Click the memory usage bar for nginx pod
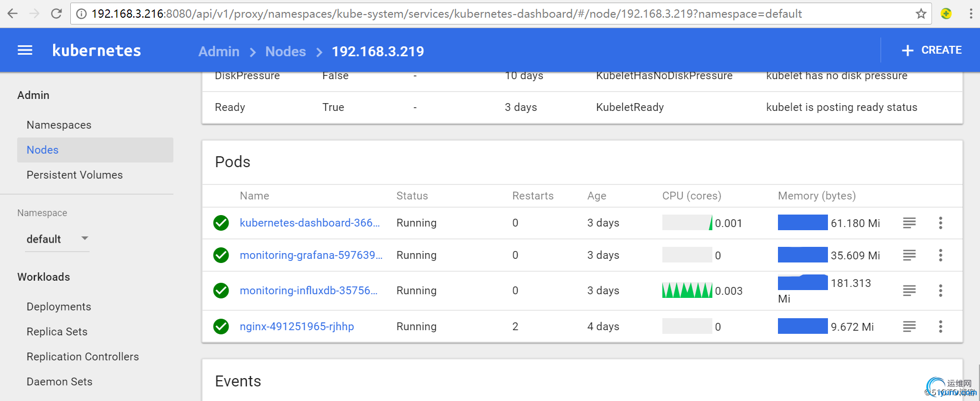 pos(803,326)
